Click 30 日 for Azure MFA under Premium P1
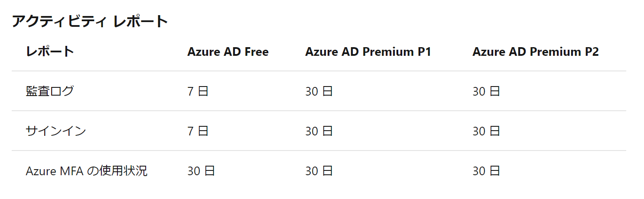Image resolution: width=644 pixels, height=199 pixels. [x=319, y=171]
